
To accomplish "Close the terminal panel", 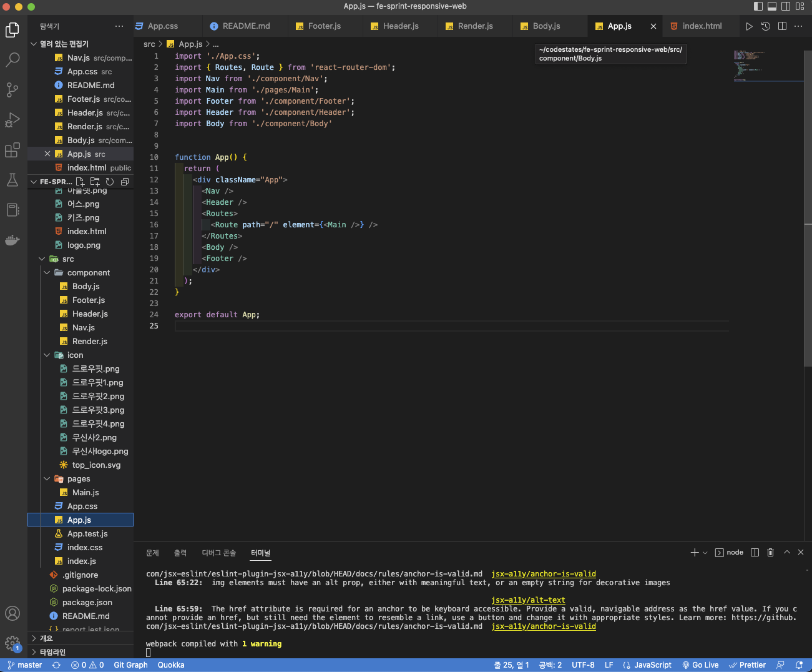I will (x=801, y=552).
